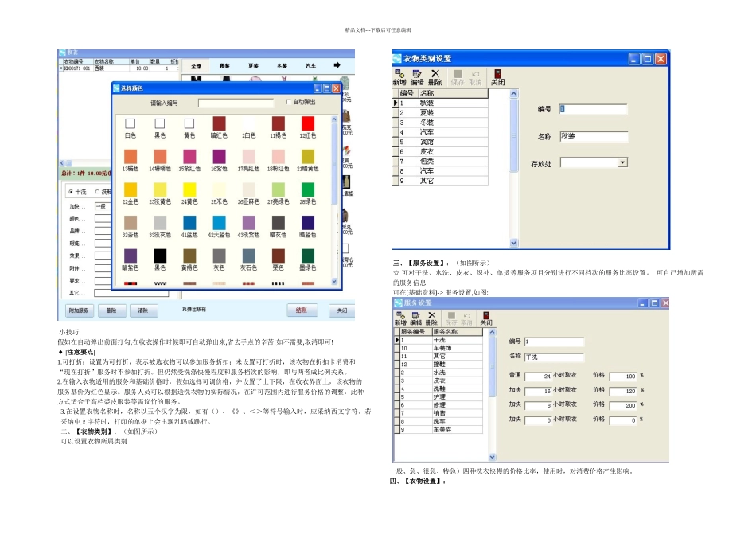Viewport: 756px width, 535px height.
Task: Click the 删除 button in 收衣 window
Action: pos(112,310)
